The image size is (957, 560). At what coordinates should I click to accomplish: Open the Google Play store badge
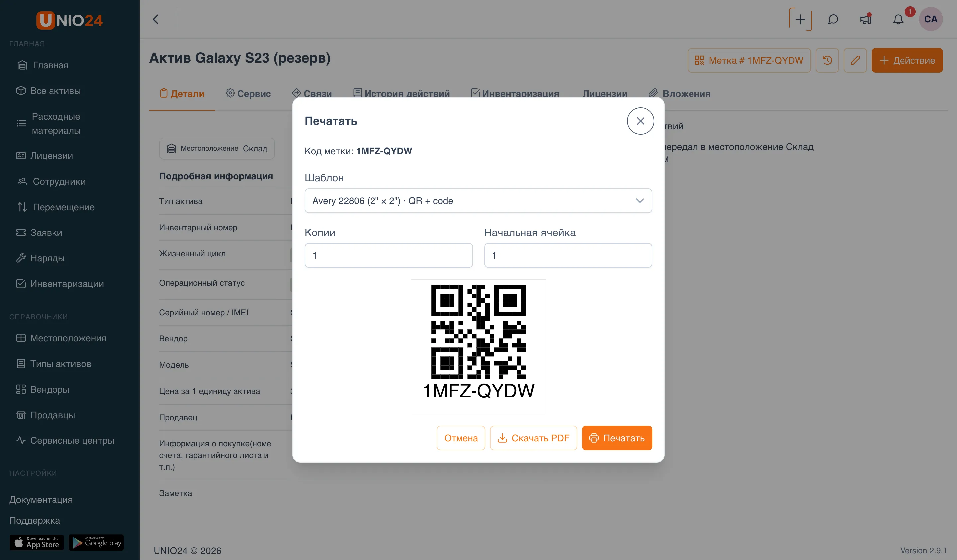(96, 542)
